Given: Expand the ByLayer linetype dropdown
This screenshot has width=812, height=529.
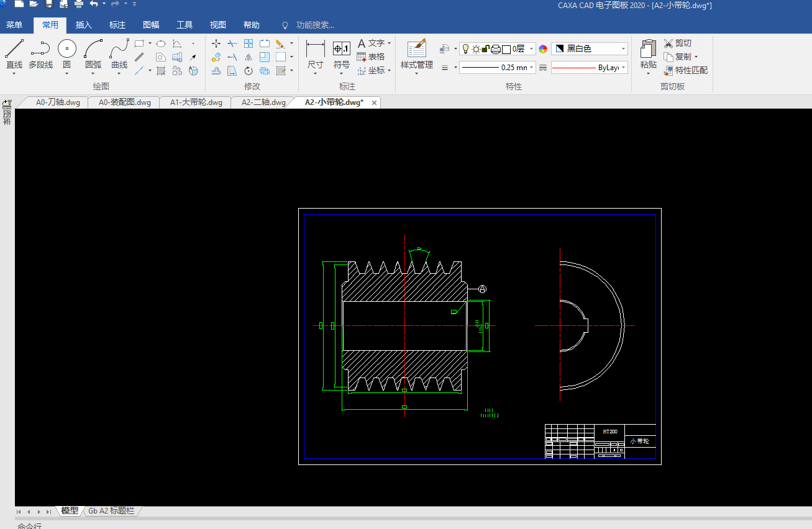Looking at the screenshot, I should pos(623,68).
